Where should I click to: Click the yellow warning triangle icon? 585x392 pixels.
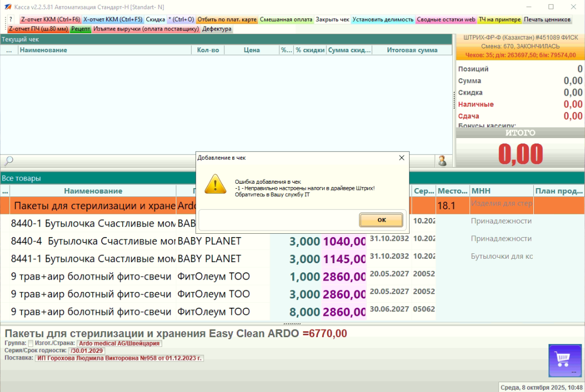point(215,184)
